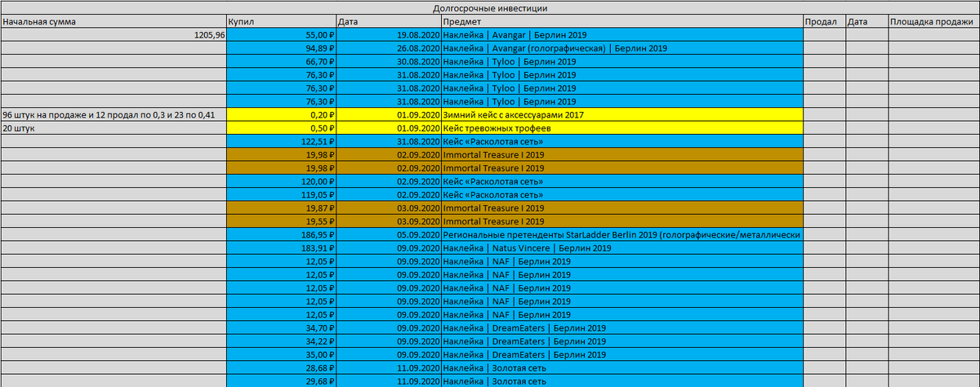Select the date cell 19.08.2020

pos(388,35)
